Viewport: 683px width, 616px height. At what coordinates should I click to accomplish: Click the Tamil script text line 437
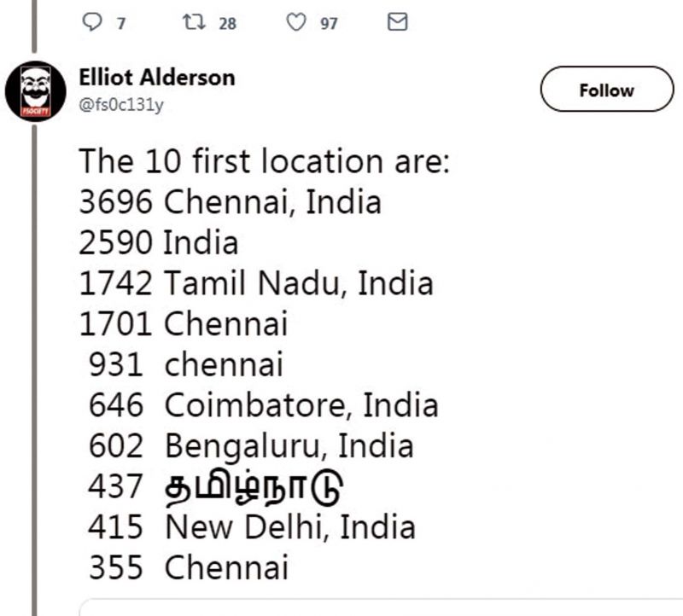[215, 487]
